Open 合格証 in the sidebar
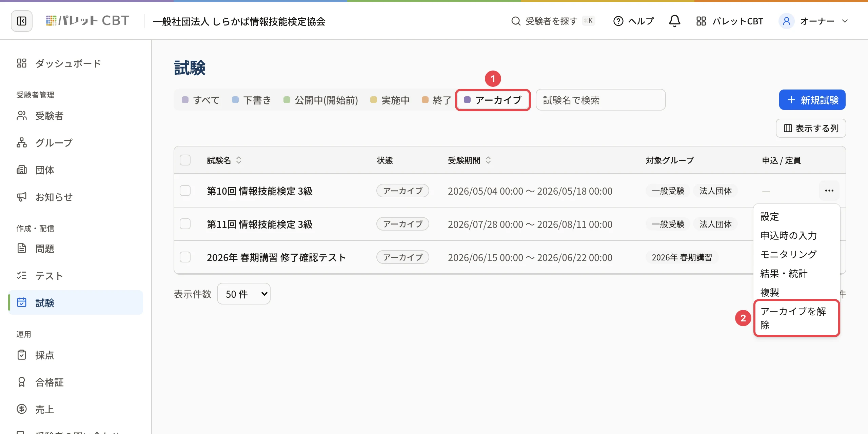Viewport: 868px width, 434px height. point(75,382)
